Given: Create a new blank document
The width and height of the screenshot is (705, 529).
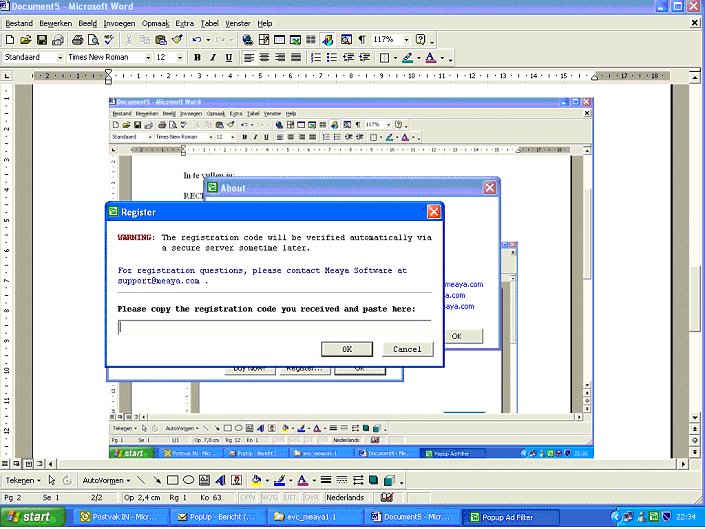Looking at the screenshot, I should (x=9, y=40).
